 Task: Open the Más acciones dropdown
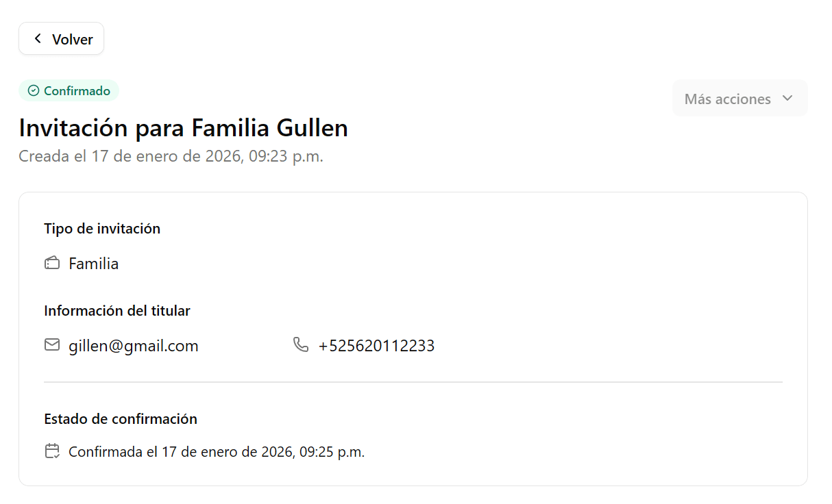(x=739, y=99)
